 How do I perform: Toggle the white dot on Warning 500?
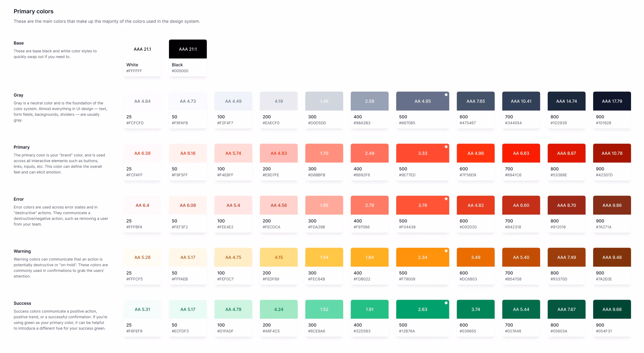[x=447, y=251]
